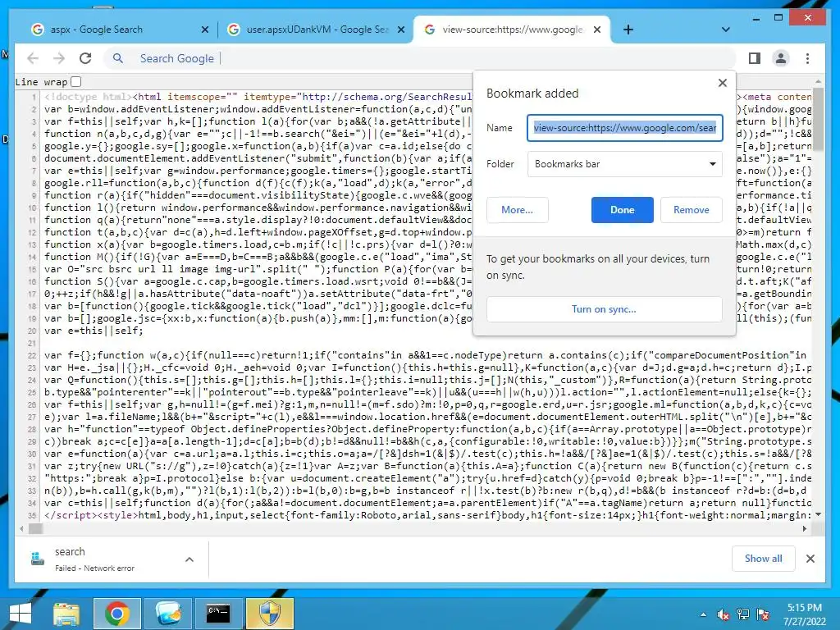This screenshot has width=840, height=630.
Task: Open the Folder dropdown showing Bookmarks bar
Action: click(624, 164)
